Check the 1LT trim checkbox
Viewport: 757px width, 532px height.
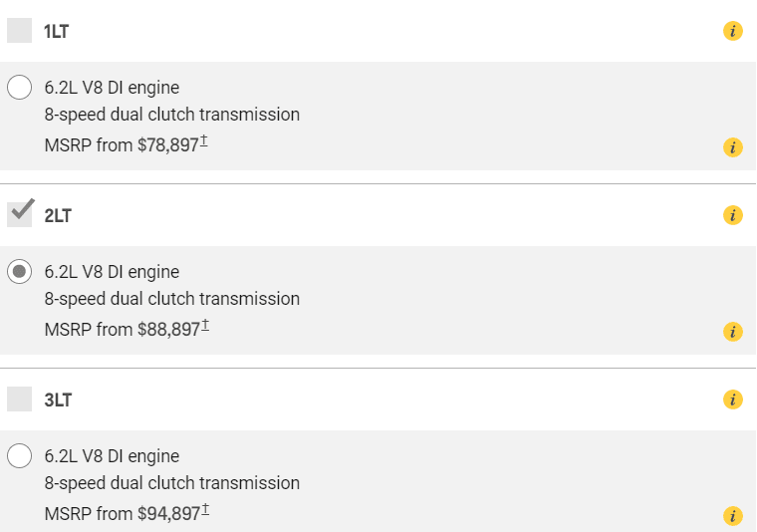(20, 31)
